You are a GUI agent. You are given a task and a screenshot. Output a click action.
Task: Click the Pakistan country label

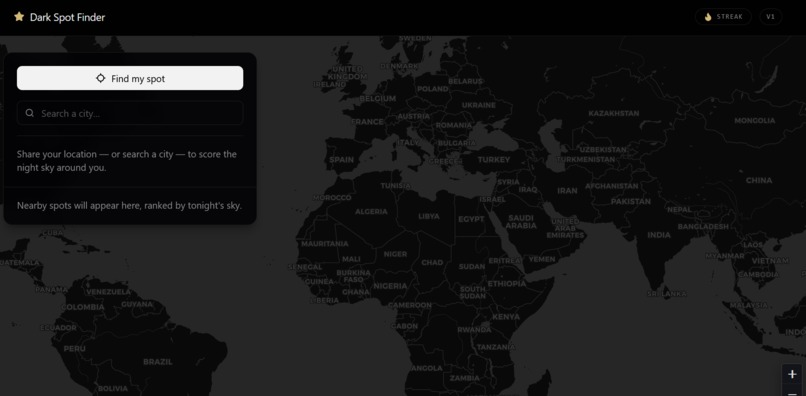630,202
